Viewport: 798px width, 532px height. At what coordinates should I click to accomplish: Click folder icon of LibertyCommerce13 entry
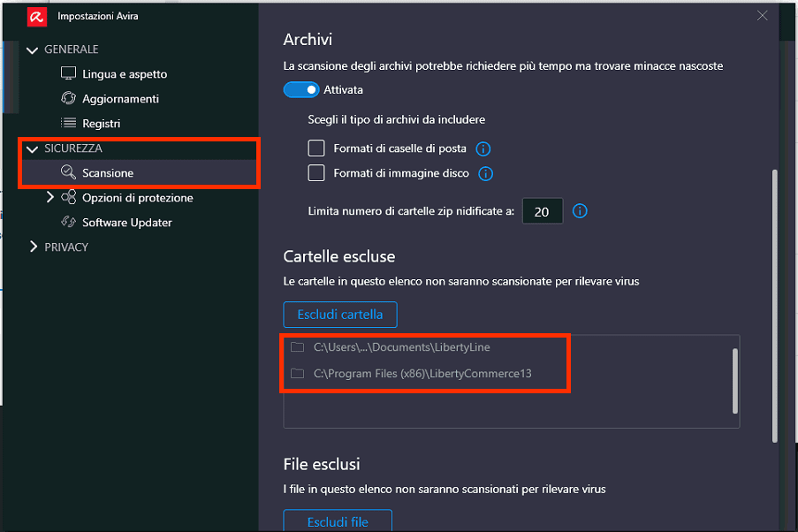click(297, 374)
